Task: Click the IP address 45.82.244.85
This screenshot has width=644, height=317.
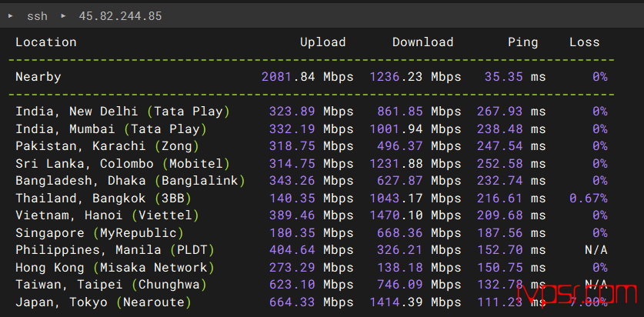Action: (120, 16)
